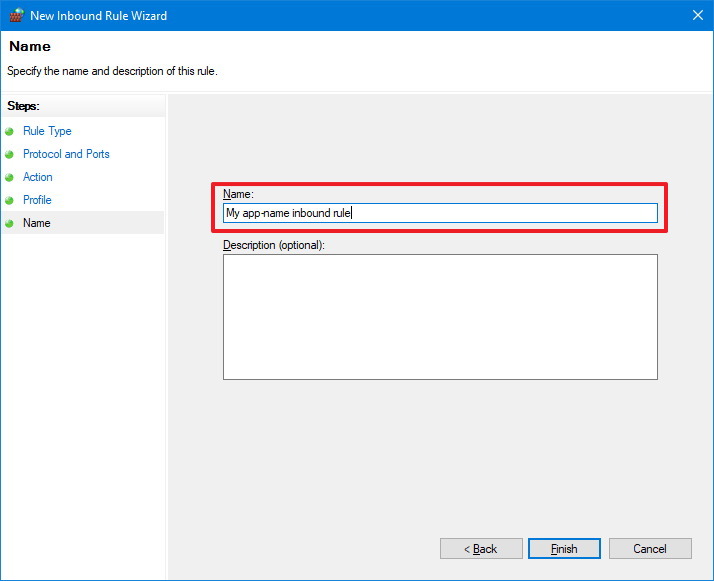Screen dimensions: 714x581
Task: Select the Name step in sidebar
Action: tap(36, 223)
